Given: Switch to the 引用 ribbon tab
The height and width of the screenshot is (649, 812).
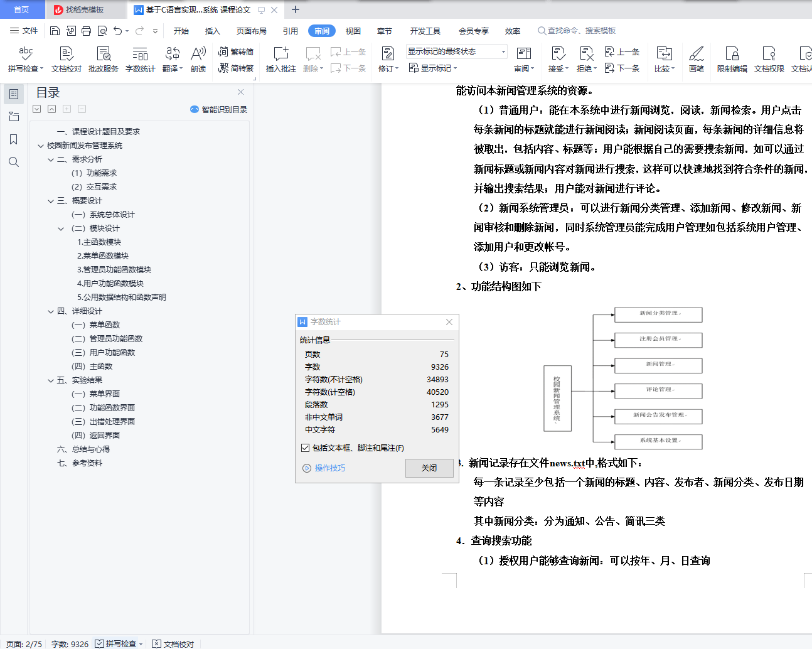Looking at the screenshot, I should [291, 31].
